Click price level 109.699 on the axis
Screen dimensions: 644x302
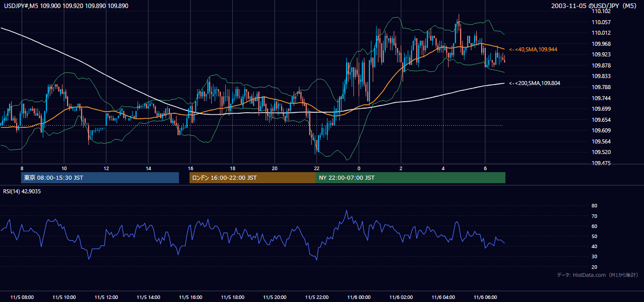pyautogui.click(x=601, y=109)
